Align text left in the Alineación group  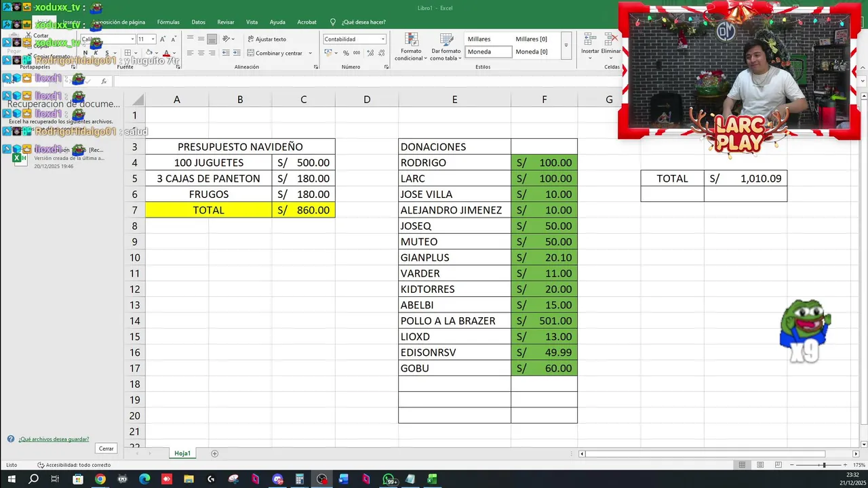coord(191,53)
